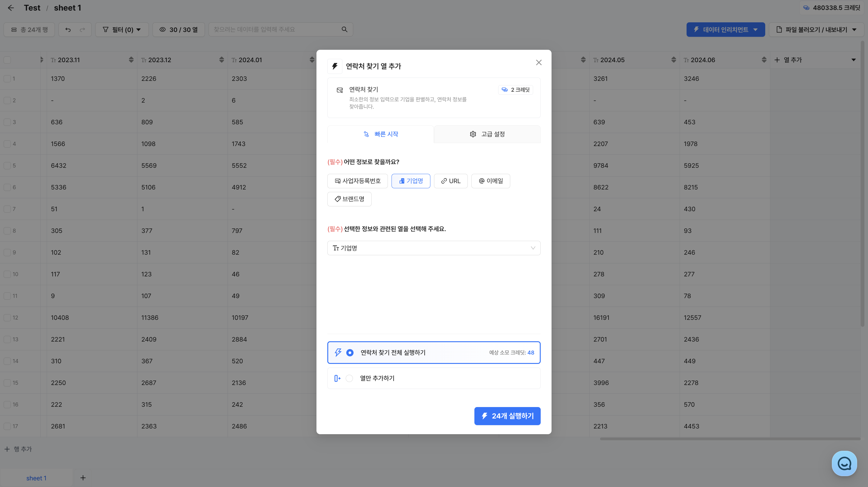Click the undo arrow icon
The image size is (868, 487).
click(68, 30)
